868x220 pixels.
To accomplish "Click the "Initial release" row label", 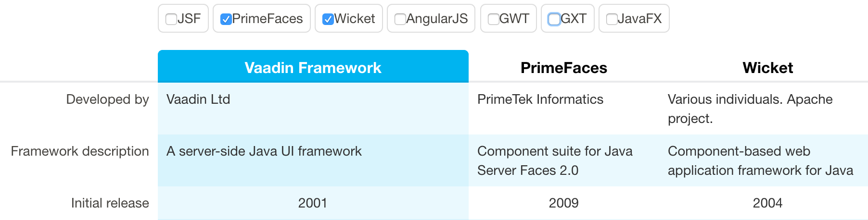I will (110, 203).
